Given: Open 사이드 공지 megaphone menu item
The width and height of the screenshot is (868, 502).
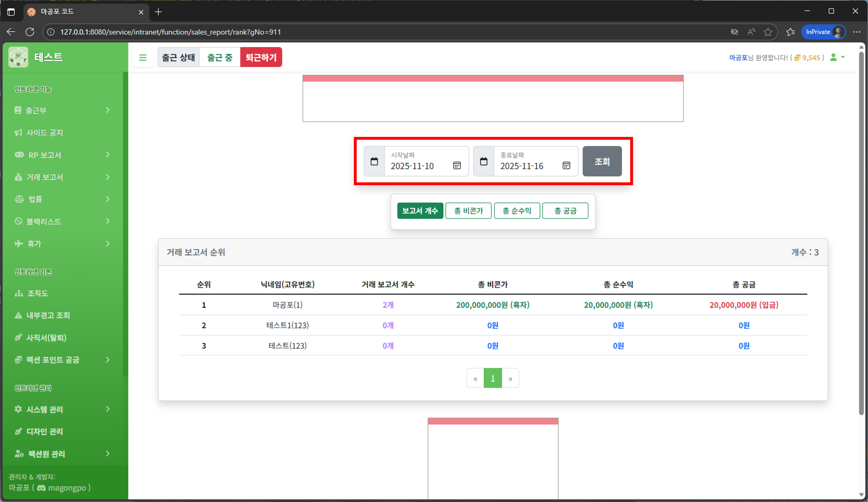Looking at the screenshot, I should [x=45, y=133].
